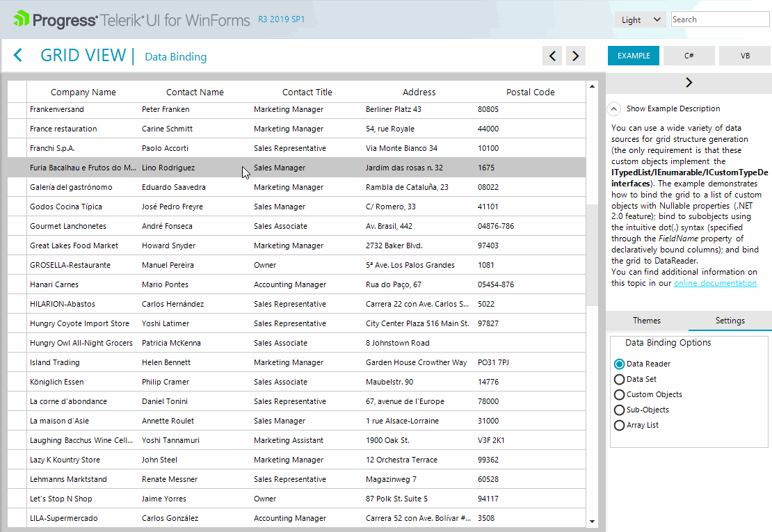The height and width of the screenshot is (532, 772).
Task: Open the online documentation link
Action: pyautogui.click(x=715, y=283)
